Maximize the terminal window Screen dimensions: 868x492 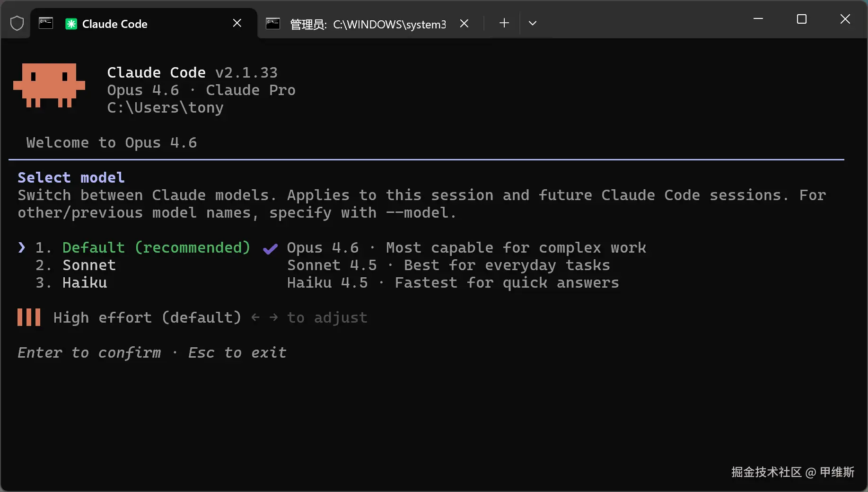tap(802, 19)
